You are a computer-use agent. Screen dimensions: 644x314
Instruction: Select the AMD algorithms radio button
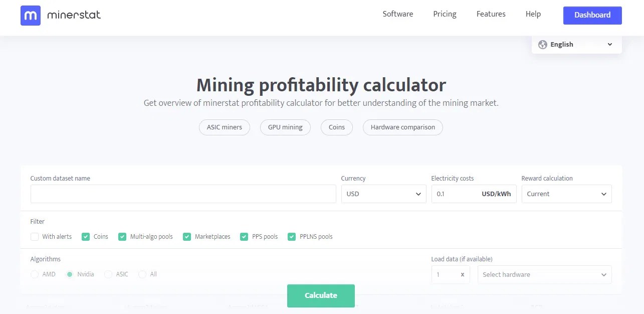35,274
